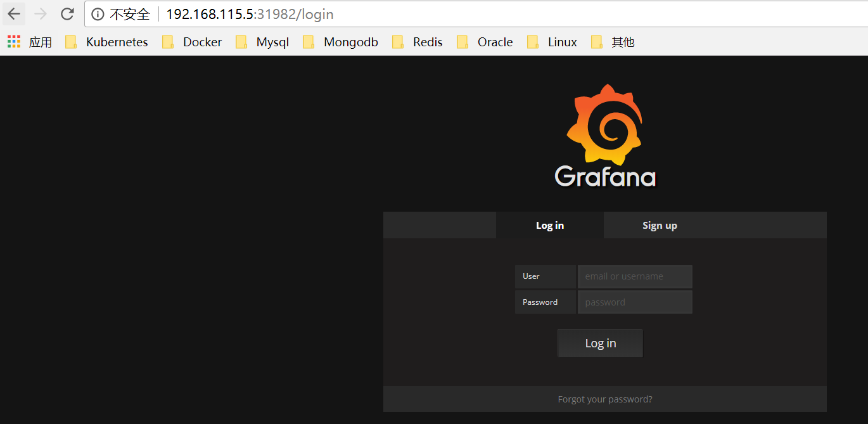Reload the page with the refresh icon
This screenshot has width=868, height=424.
point(67,13)
